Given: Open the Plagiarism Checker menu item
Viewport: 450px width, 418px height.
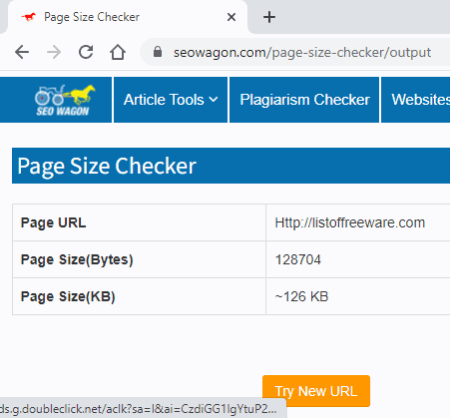Looking at the screenshot, I should click(x=304, y=100).
